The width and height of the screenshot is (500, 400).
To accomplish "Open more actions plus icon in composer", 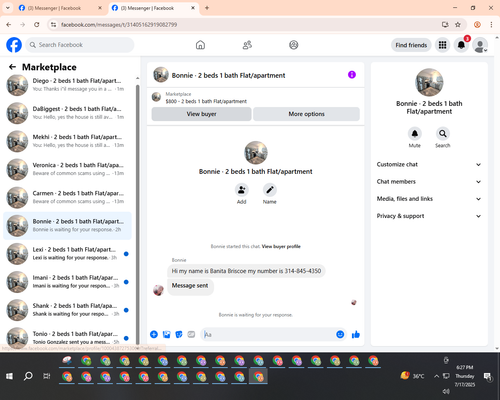I will pos(154,334).
